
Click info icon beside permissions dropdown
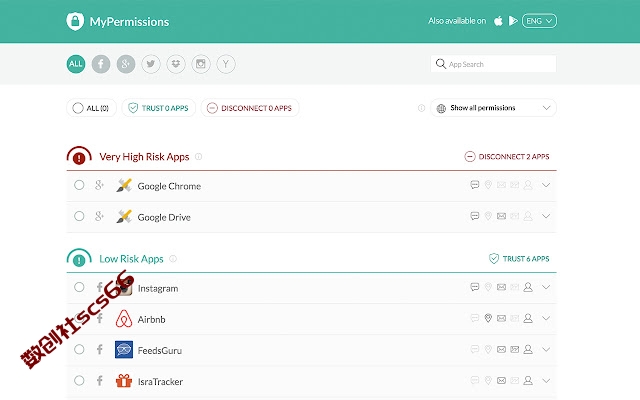[x=421, y=108]
